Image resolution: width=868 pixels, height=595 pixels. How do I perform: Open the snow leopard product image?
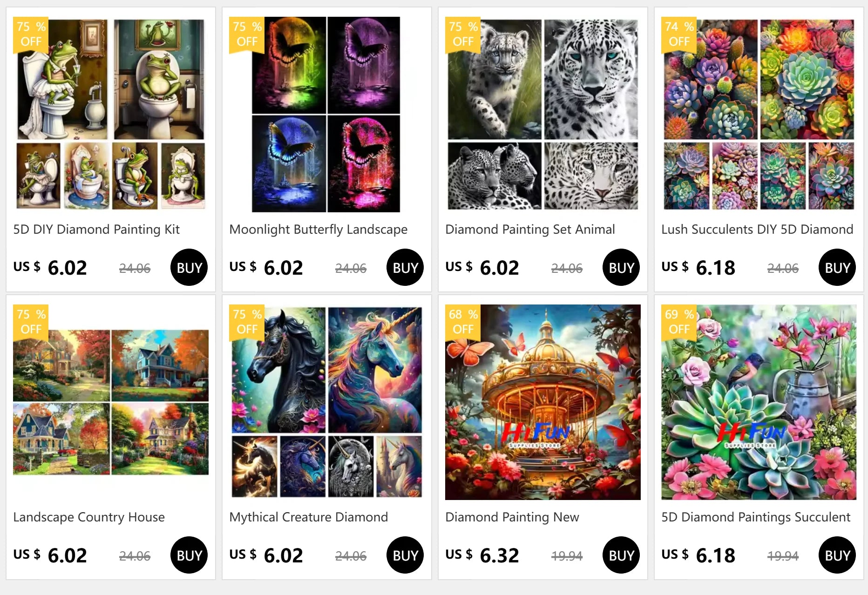pyautogui.click(x=543, y=115)
